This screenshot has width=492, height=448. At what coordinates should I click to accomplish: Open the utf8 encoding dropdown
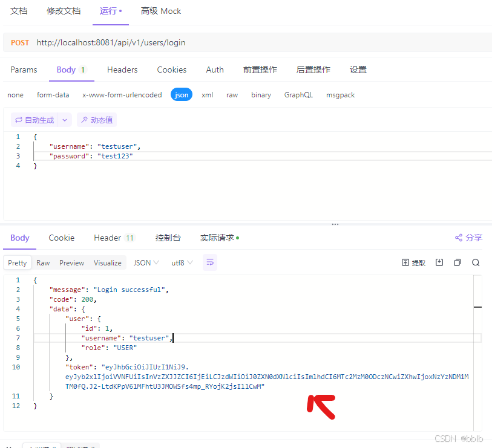tap(180, 262)
